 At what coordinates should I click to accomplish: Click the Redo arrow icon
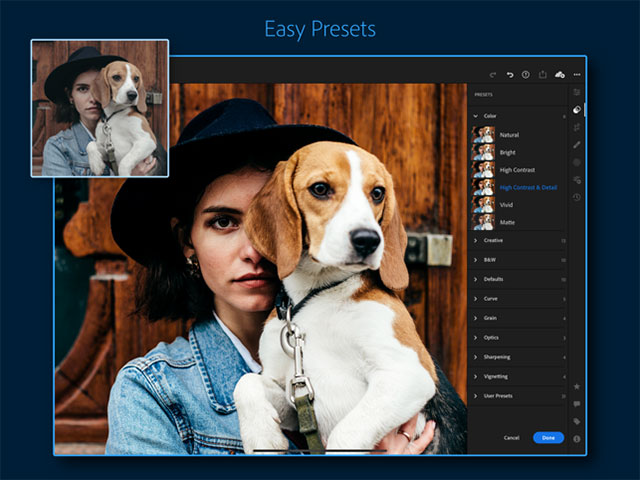tap(492, 74)
